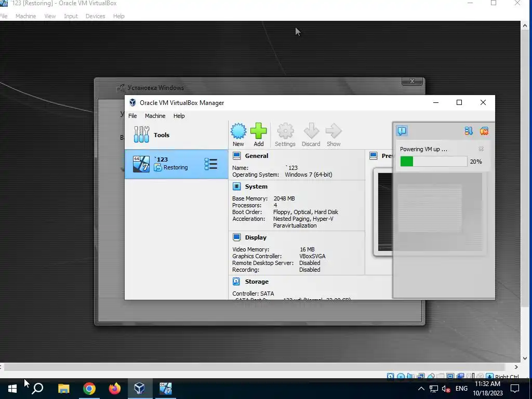Click the sort notifications icon in the panel
This screenshot has height=399, width=532.
(469, 131)
